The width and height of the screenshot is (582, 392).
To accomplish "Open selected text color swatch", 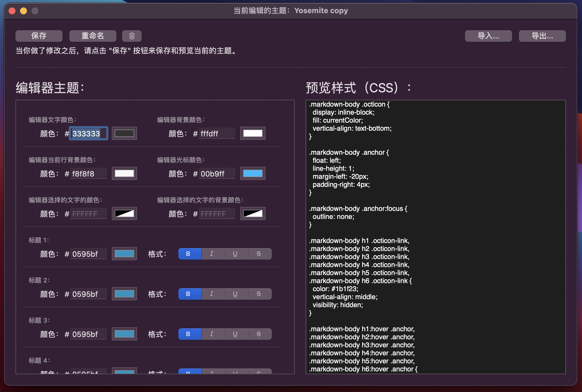I will [124, 213].
